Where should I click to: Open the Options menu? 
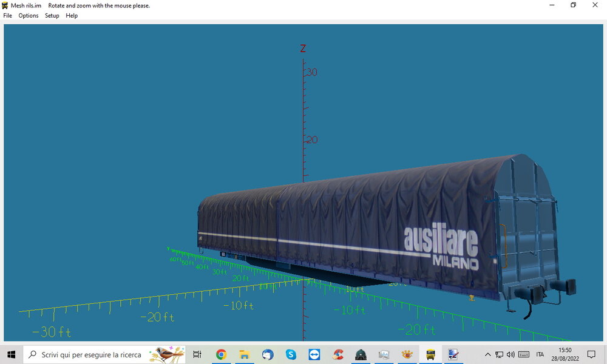(29, 16)
